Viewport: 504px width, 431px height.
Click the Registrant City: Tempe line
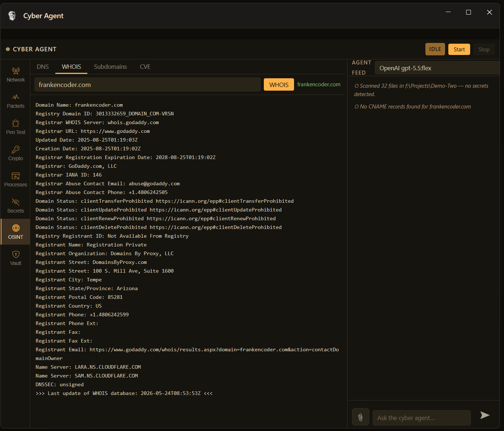pyautogui.click(x=69, y=280)
